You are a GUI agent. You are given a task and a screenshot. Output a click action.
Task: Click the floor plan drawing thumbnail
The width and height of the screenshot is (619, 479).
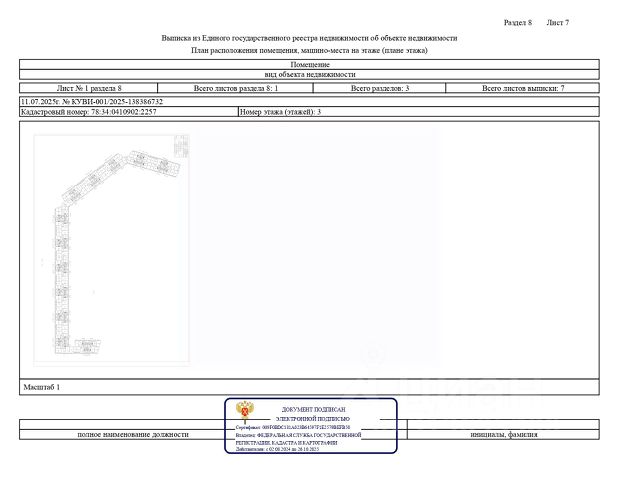coord(112,250)
